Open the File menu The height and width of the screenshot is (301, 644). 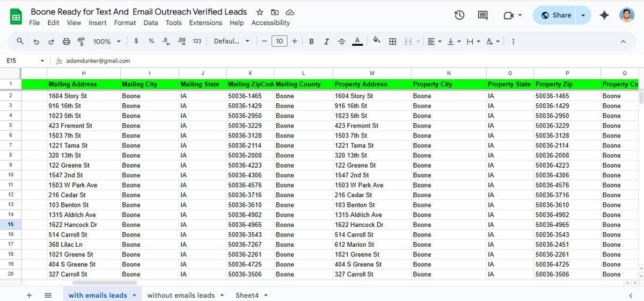34,23
